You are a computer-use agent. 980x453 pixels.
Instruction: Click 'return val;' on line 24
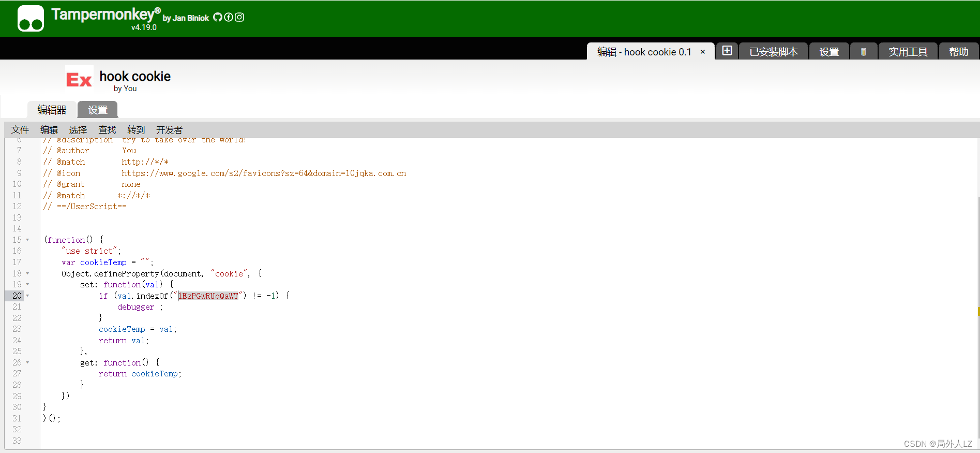[124, 341]
